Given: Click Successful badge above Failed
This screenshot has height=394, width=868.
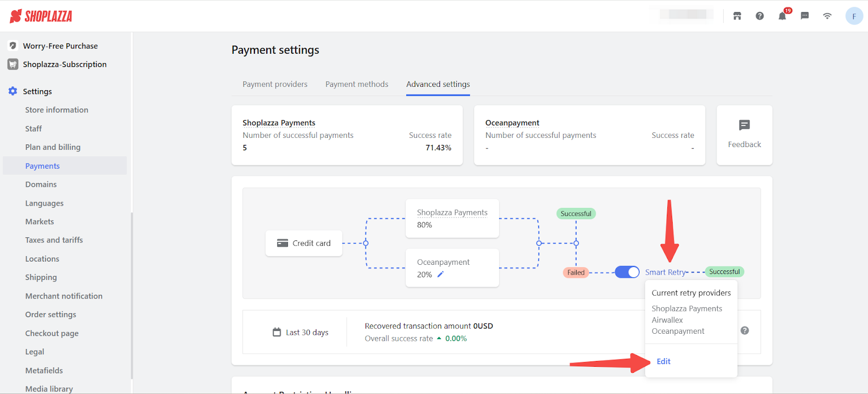Looking at the screenshot, I should 576,214.
